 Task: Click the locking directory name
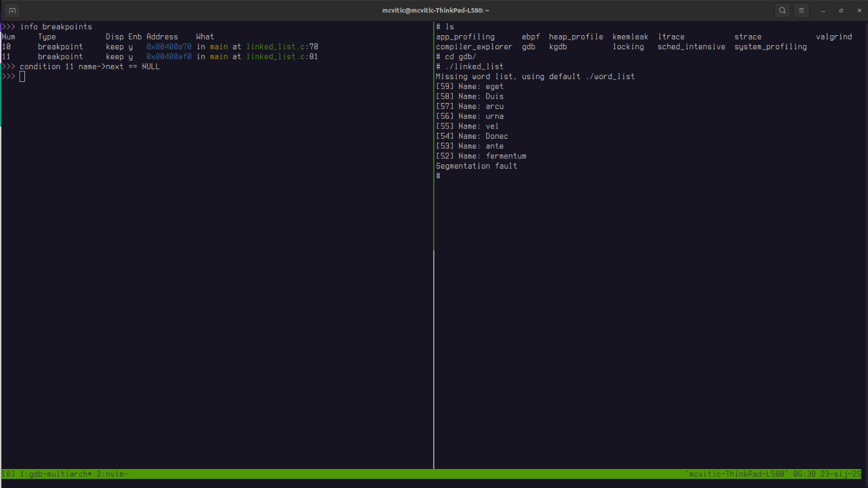click(628, 47)
